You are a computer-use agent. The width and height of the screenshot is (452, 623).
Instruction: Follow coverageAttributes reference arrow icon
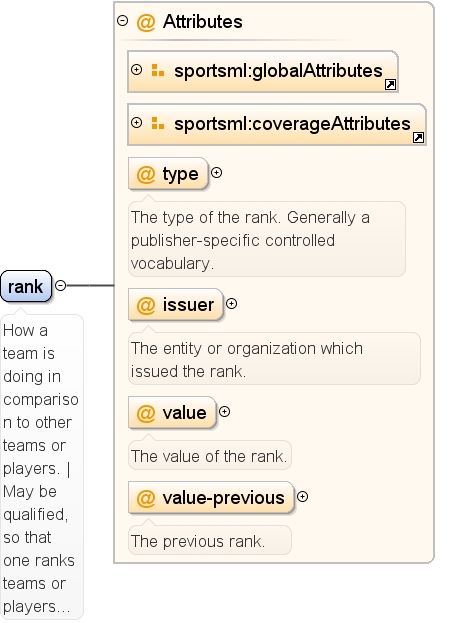[x=418, y=137]
